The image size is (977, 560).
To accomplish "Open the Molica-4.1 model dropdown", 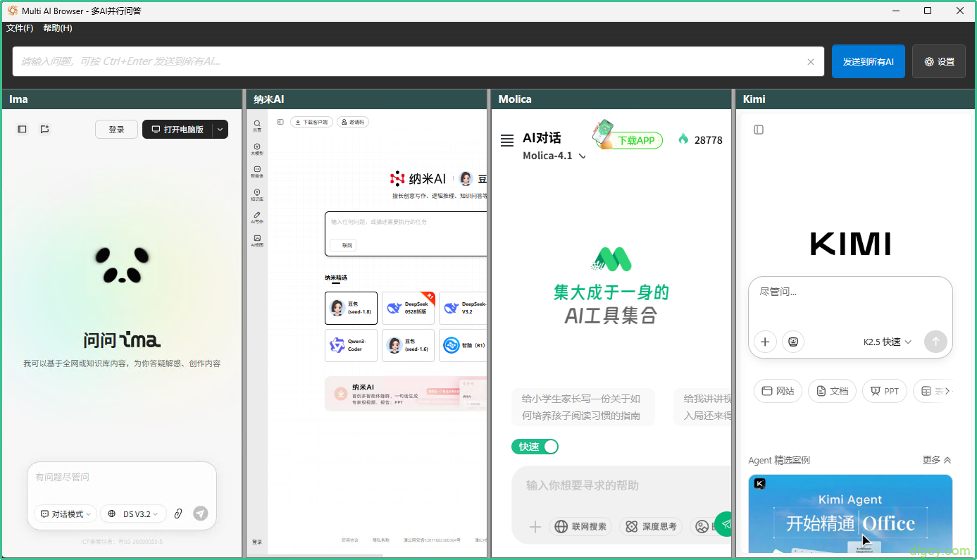I will (554, 156).
